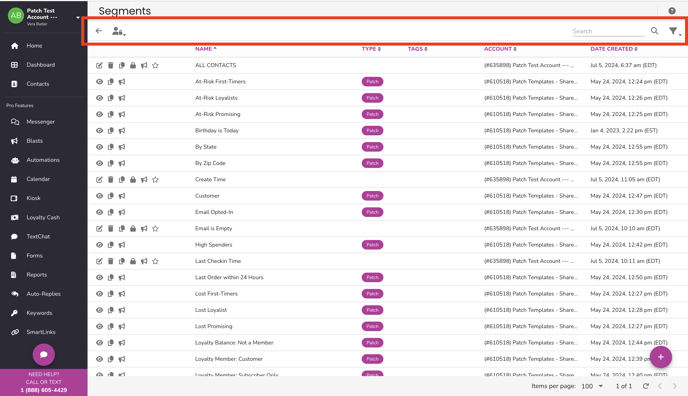Image resolution: width=688 pixels, height=396 pixels.
Task: View the At-Risk Loyalists segment
Action: [x=99, y=98]
